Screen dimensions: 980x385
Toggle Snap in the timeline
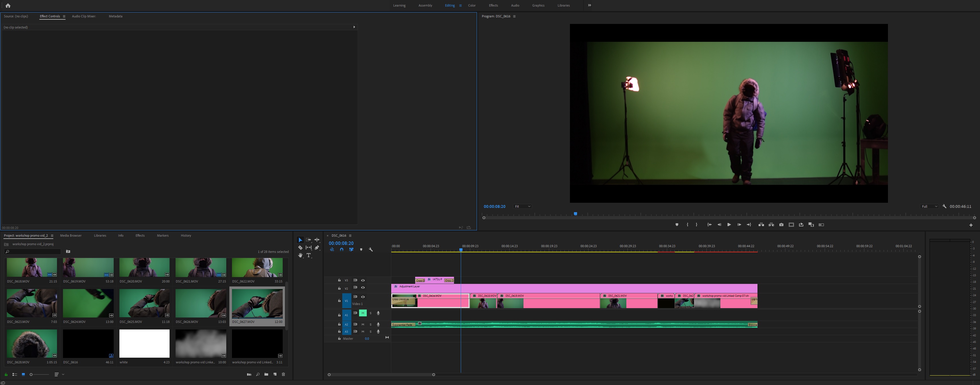click(x=342, y=250)
